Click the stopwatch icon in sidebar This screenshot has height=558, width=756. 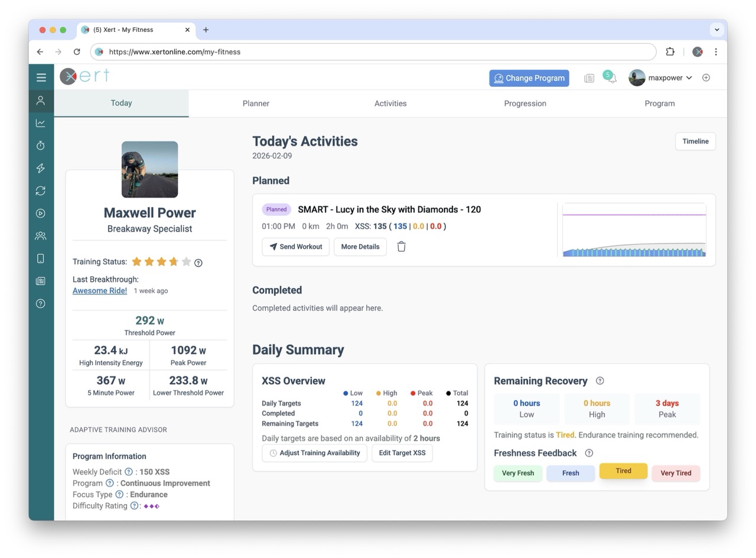(x=41, y=145)
